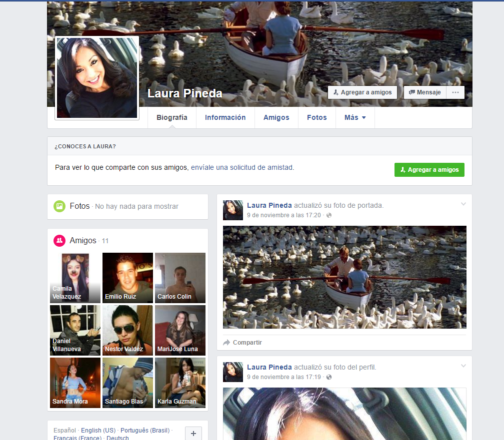Screen dimensions: 504x440
Task: Click the plus button beside the languages list
Action: tap(193, 433)
